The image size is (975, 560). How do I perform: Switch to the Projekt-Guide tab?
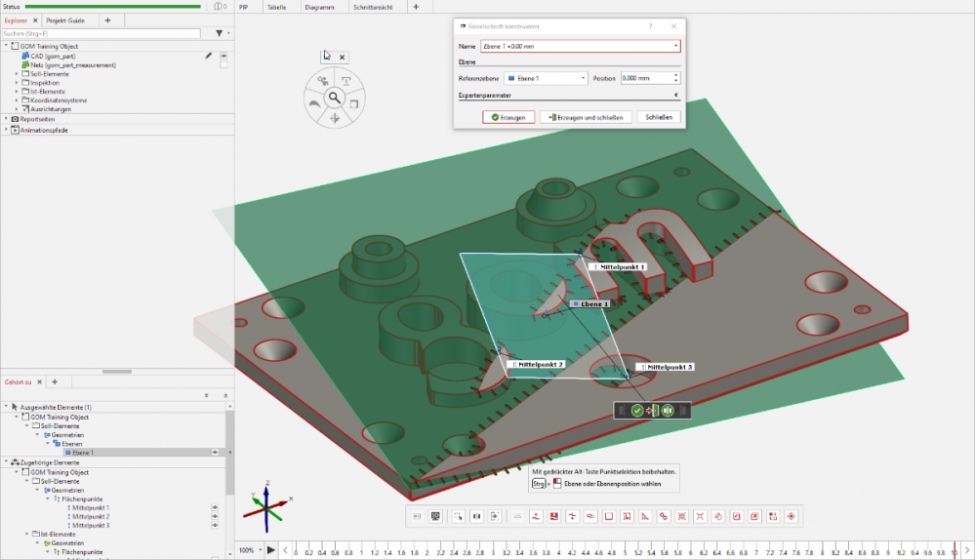coord(67,20)
